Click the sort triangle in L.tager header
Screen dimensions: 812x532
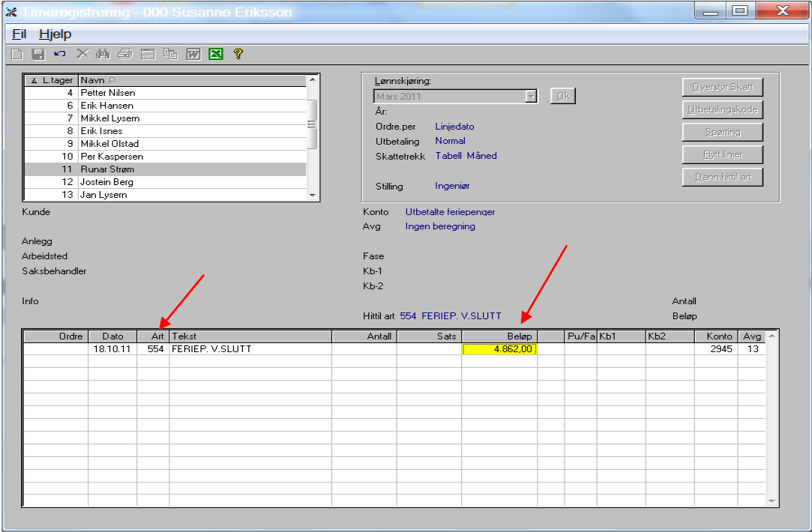(34, 81)
